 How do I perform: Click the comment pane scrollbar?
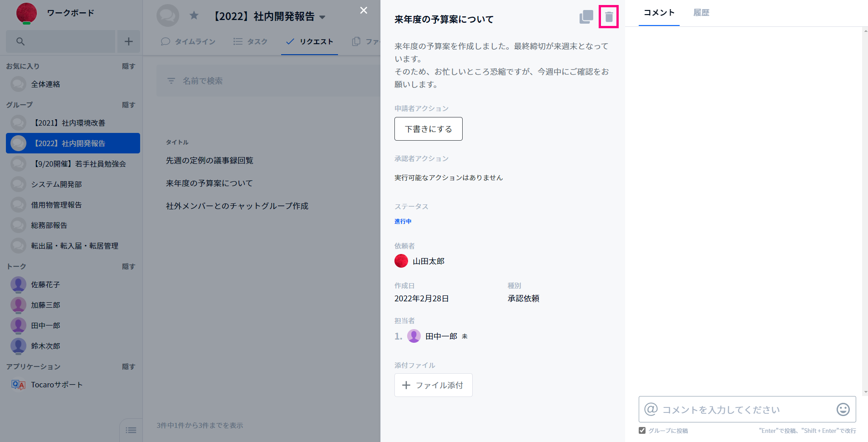pyautogui.click(x=865, y=211)
